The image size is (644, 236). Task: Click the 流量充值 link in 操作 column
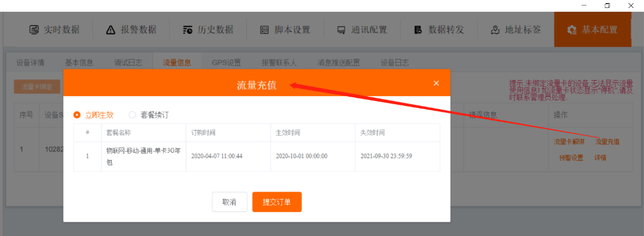[608, 142]
